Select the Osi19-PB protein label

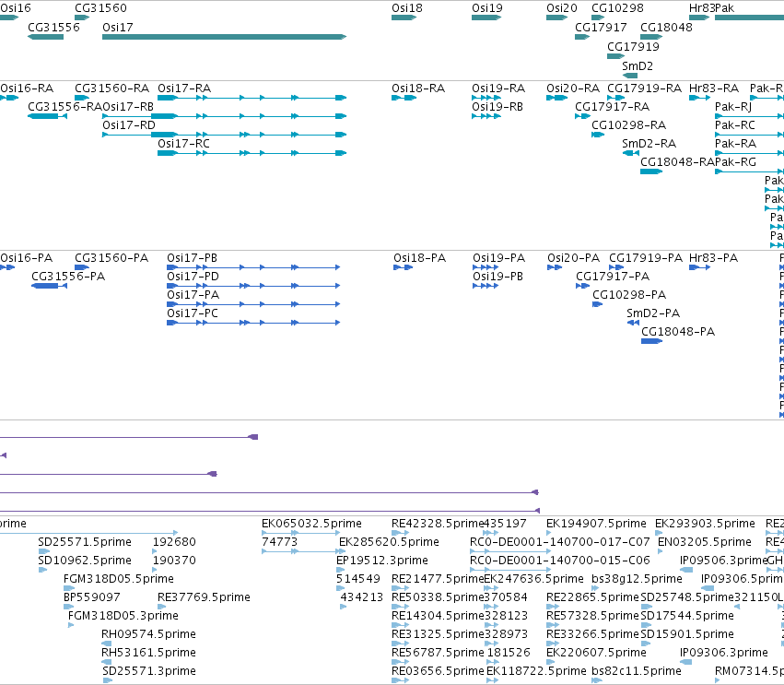[497, 277]
